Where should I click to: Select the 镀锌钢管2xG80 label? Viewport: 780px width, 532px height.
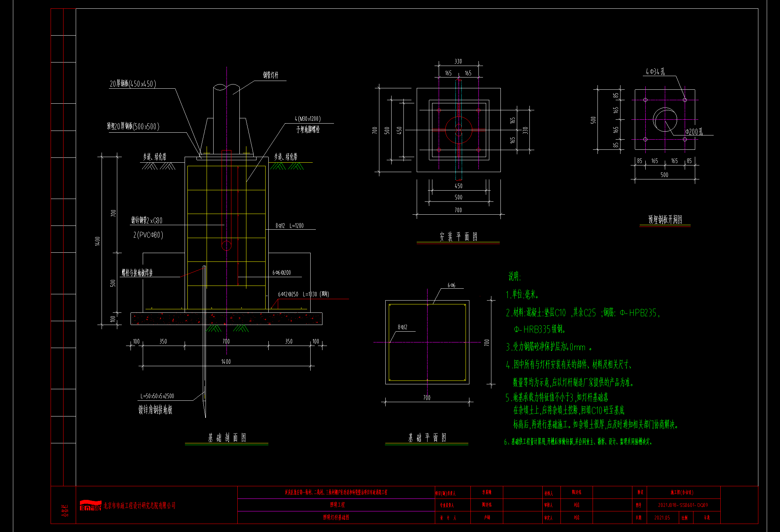[147, 220]
